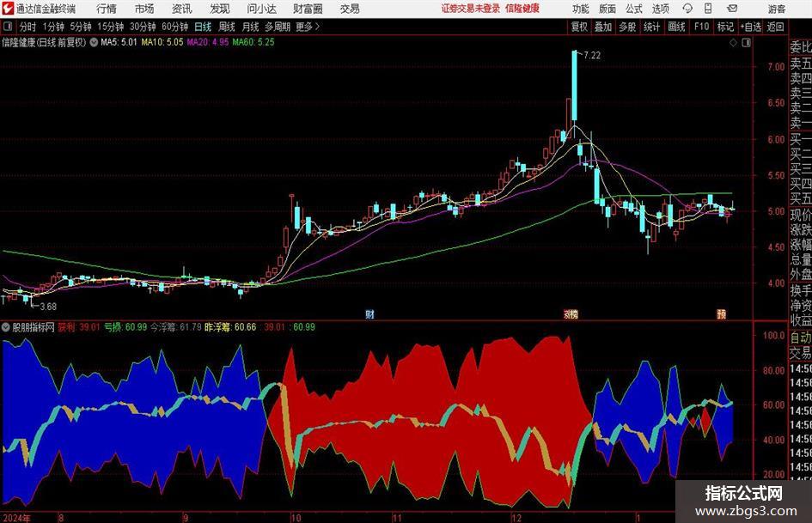Open the envelope messages icon

point(732,9)
